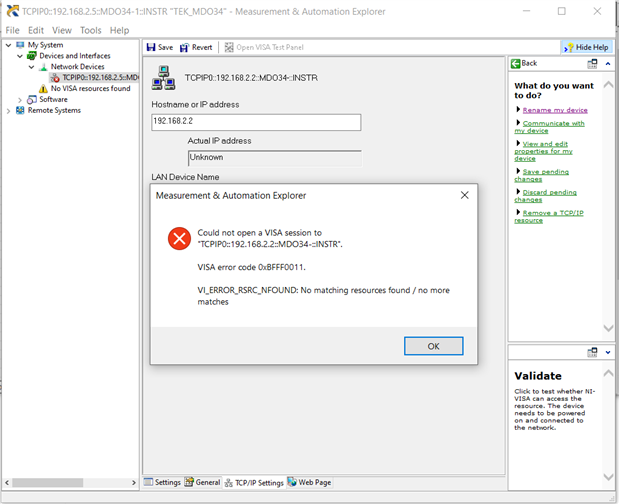619x504 pixels.
Task: Open the View menu
Action: point(62,30)
